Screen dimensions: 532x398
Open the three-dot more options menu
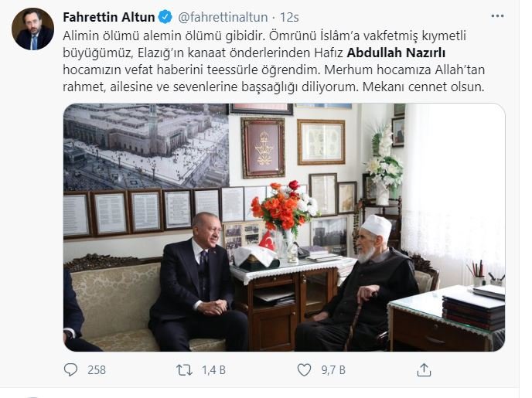(x=497, y=16)
